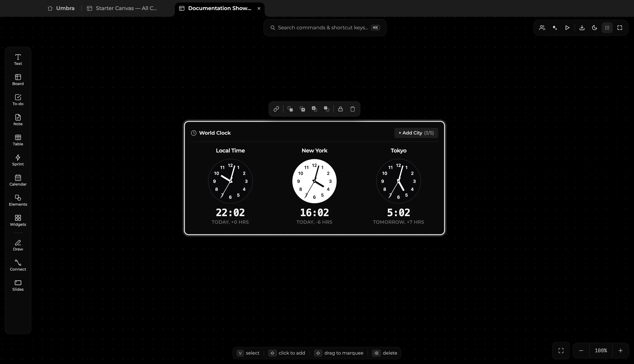The width and height of the screenshot is (634, 364).
Task: Click the 100% zoom level
Action: pos(601,351)
